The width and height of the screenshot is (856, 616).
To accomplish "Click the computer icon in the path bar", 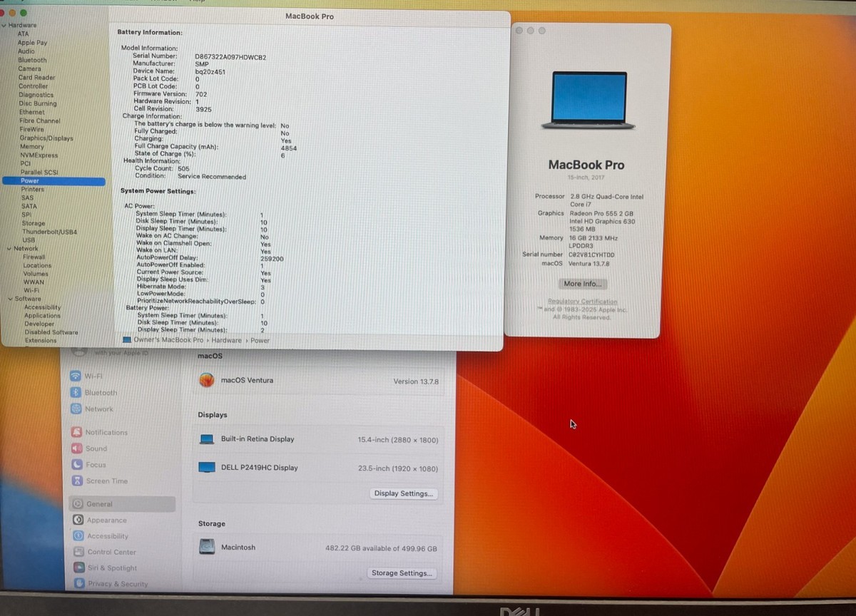I will (127, 340).
